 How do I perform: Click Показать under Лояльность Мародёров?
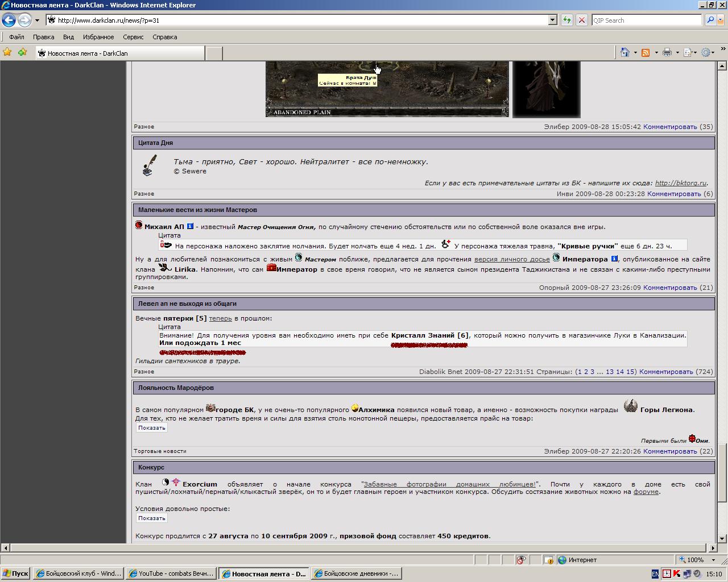pyautogui.click(x=151, y=428)
